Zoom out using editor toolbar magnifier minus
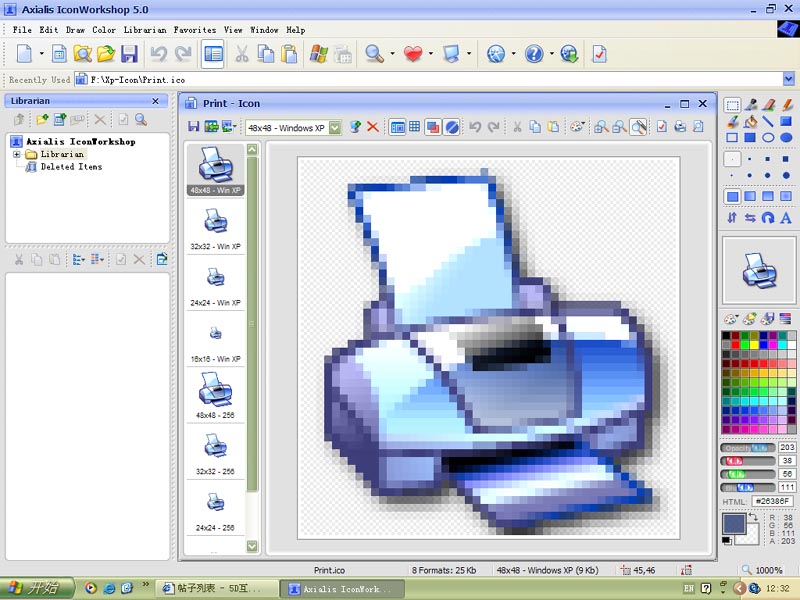This screenshot has width=800, height=600. [x=619, y=127]
